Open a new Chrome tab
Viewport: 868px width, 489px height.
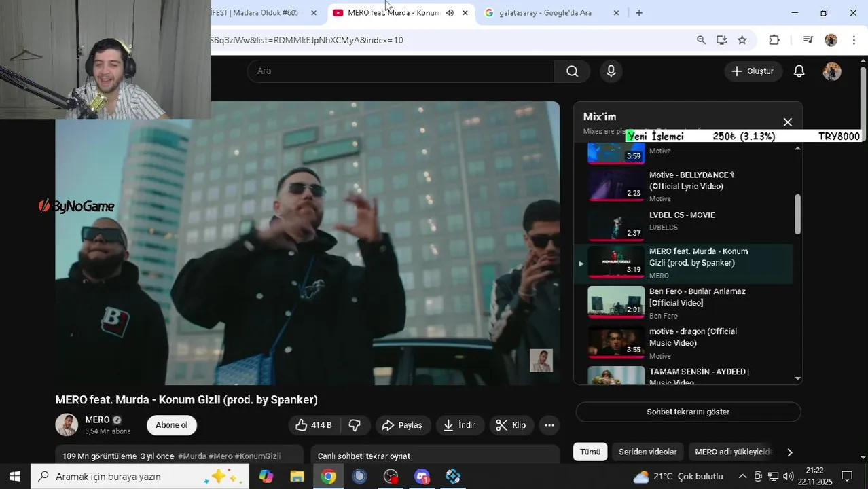638,13
